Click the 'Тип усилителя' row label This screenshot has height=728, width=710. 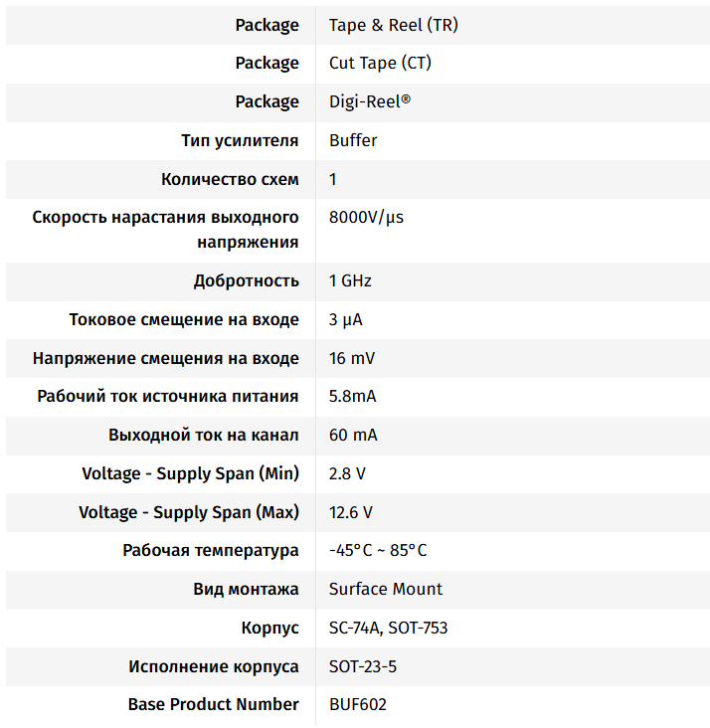pos(240,140)
